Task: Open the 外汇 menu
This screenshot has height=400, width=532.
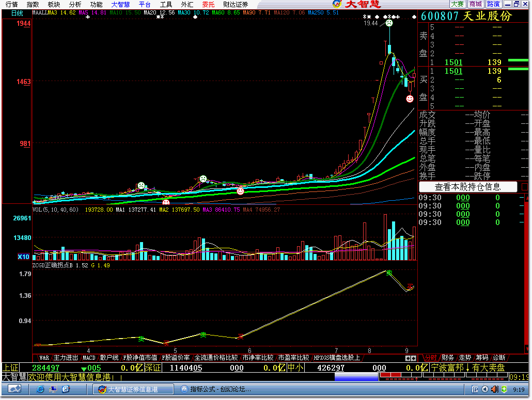Action: [x=187, y=5]
